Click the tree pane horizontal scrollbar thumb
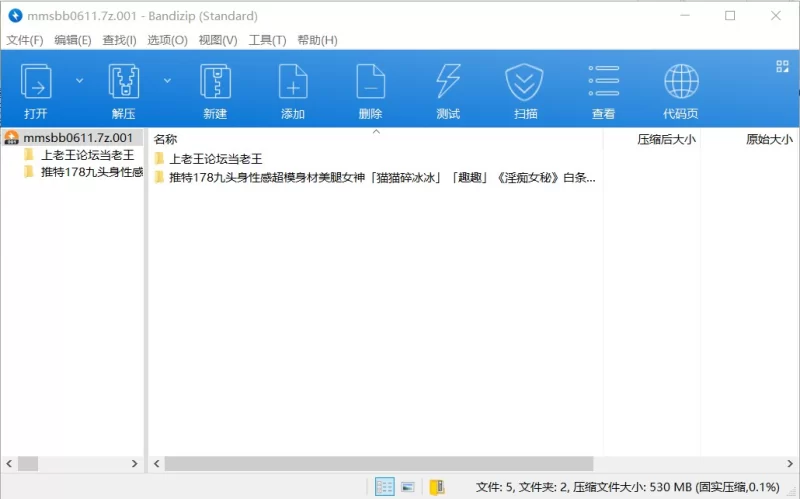The height and width of the screenshot is (499, 800). 28,463
